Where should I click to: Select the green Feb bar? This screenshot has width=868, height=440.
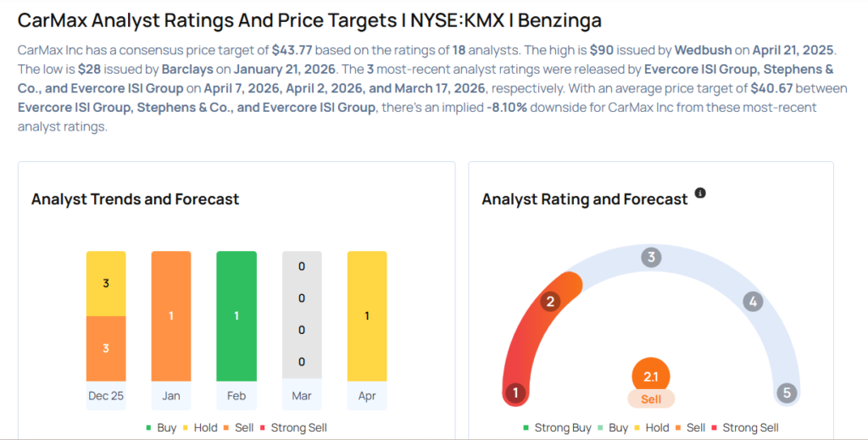[236, 315]
